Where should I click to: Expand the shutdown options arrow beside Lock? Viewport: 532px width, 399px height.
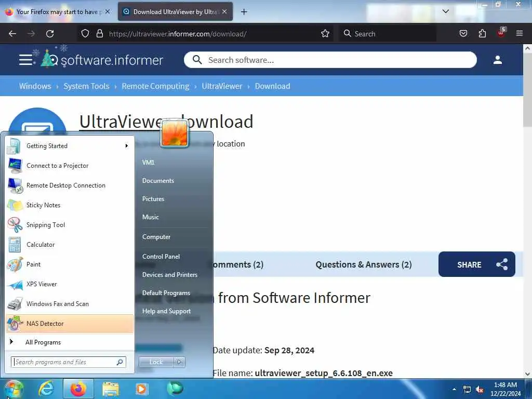[x=179, y=362]
